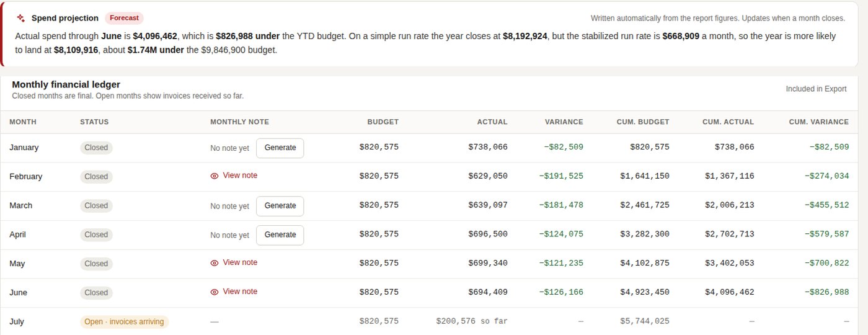Click the Closed status badge for June
Image resolution: width=868 pixels, height=335 pixels.
click(x=96, y=292)
